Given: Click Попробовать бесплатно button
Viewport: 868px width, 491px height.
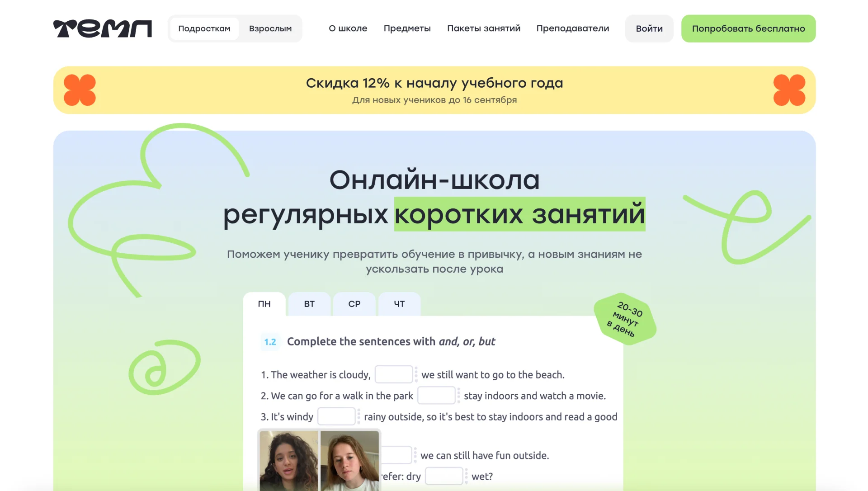Looking at the screenshot, I should tap(748, 28).
